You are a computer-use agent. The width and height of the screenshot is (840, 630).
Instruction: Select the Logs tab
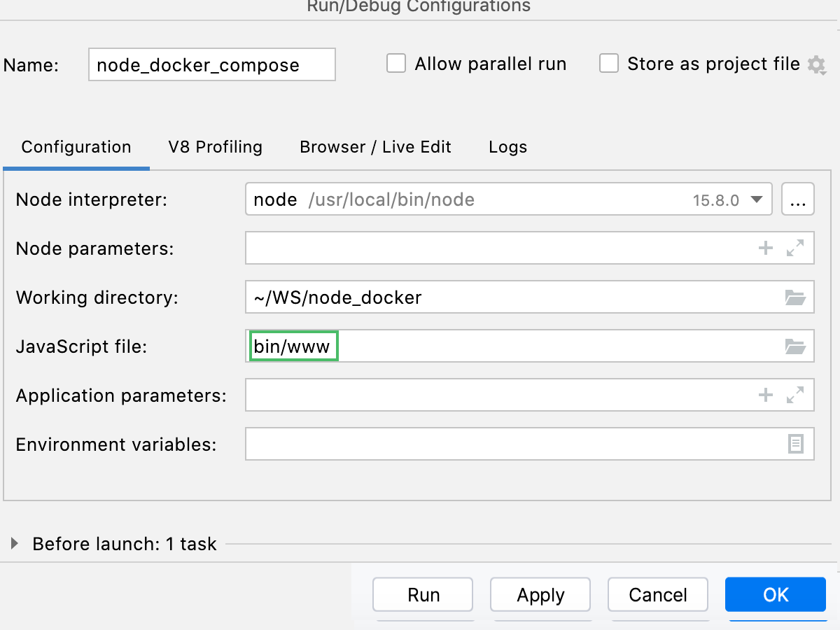click(507, 147)
